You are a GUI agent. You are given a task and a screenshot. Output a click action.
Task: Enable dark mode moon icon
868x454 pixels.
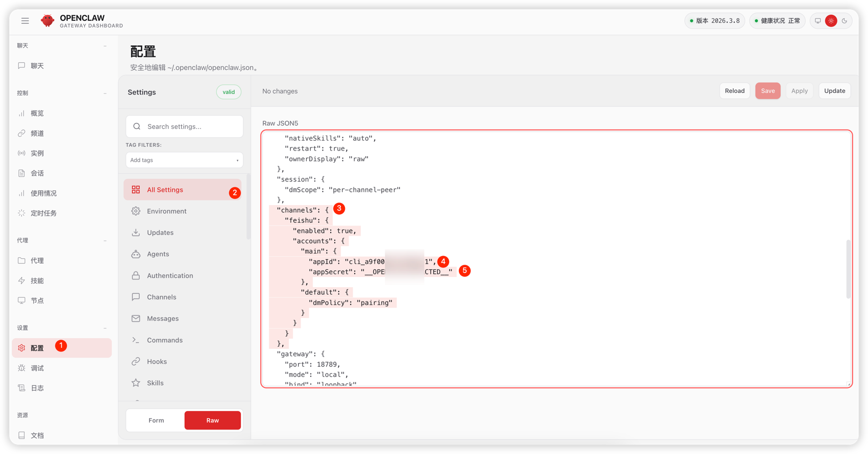point(845,21)
